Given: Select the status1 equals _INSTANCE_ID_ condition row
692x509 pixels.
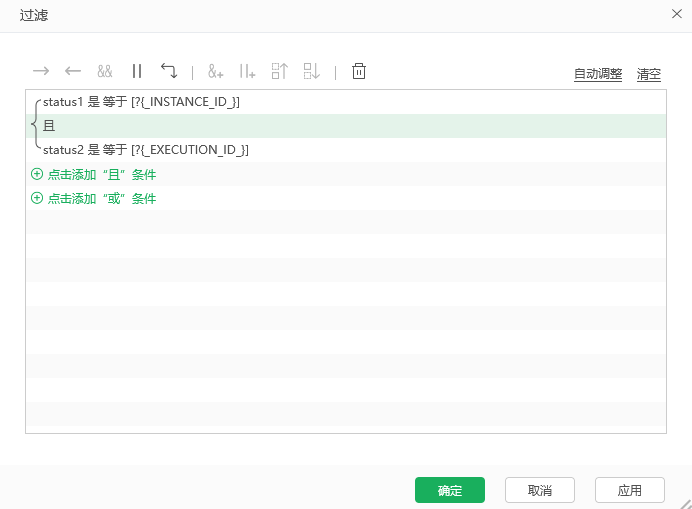Looking at the screenshot, I should click(346, 102).
